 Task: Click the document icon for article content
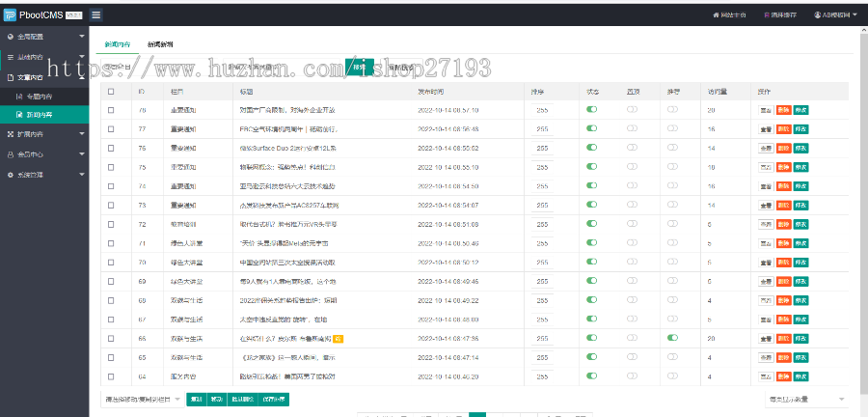(x=11, y=77)
